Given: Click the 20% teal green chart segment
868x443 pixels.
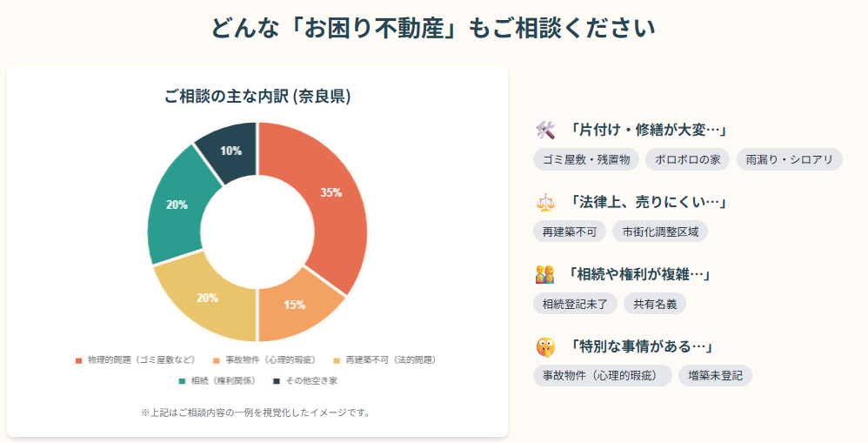Looking at the screenshot, I should tap(179, 205).
